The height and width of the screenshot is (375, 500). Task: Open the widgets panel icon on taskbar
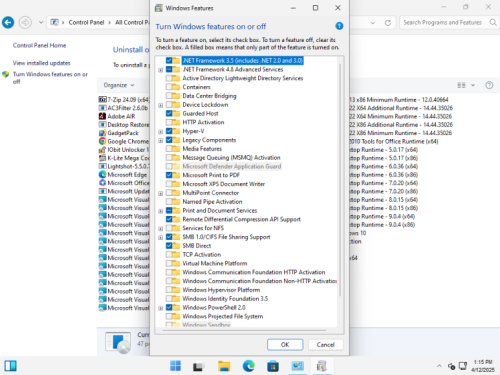click(10, 366)
